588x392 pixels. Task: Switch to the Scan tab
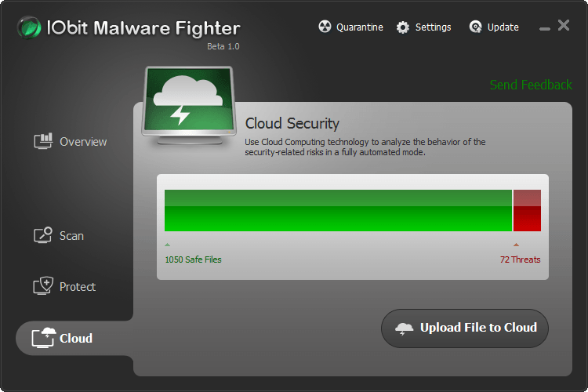click(x=71, y=236)
